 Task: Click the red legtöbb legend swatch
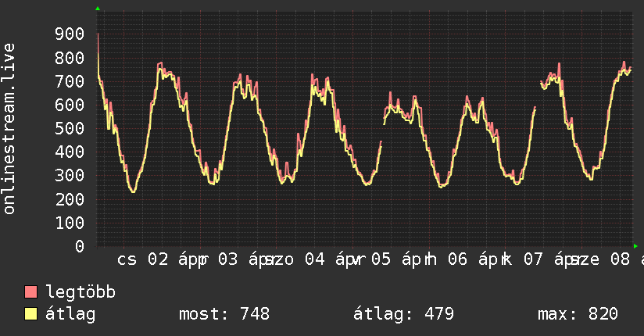coord(31,292)
